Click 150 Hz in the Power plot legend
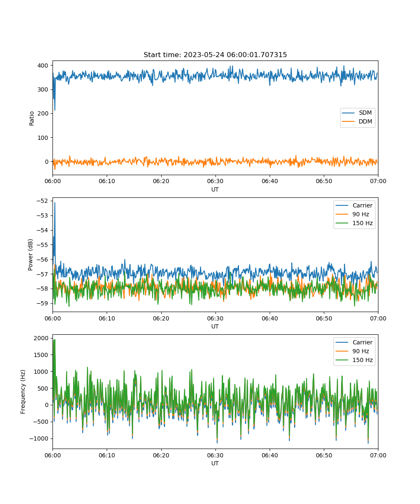 (362, 223)
